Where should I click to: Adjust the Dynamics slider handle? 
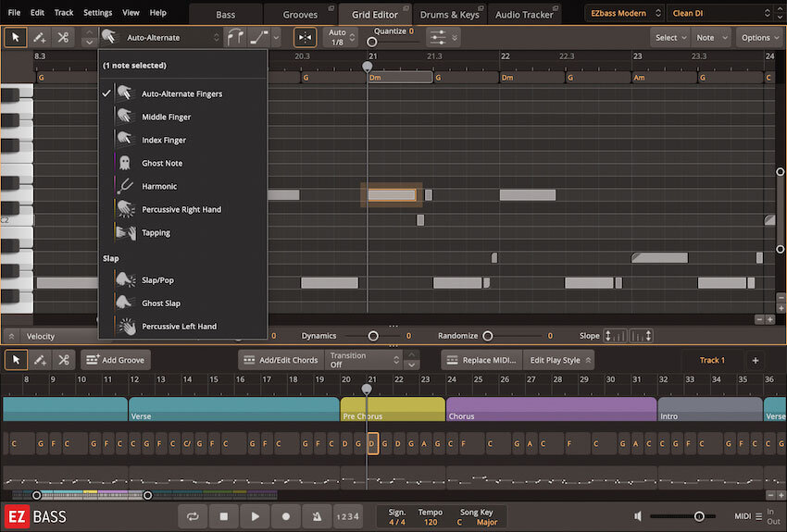point(373,336)
